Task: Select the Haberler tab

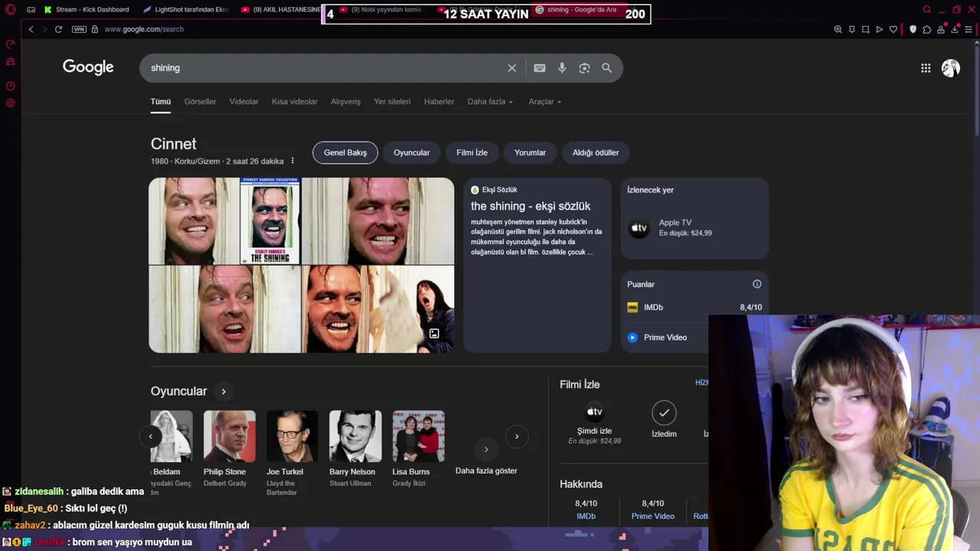Action: click(x=439, y=101)
